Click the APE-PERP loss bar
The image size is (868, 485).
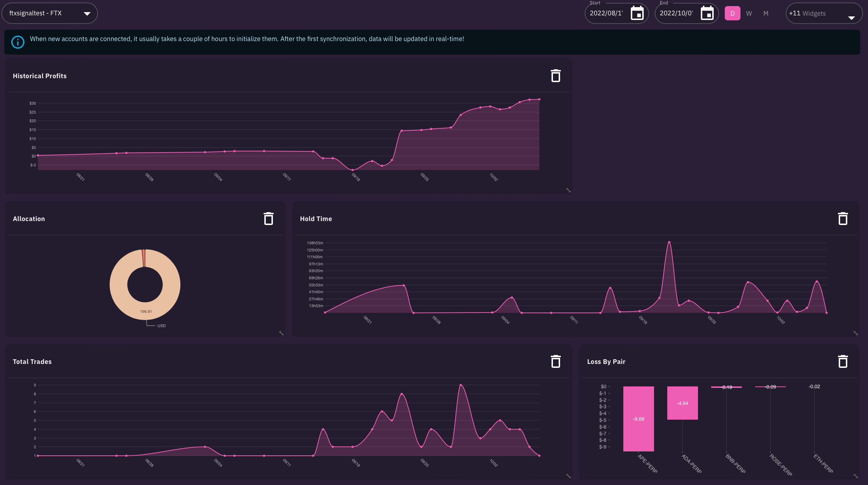pos(638,419)
